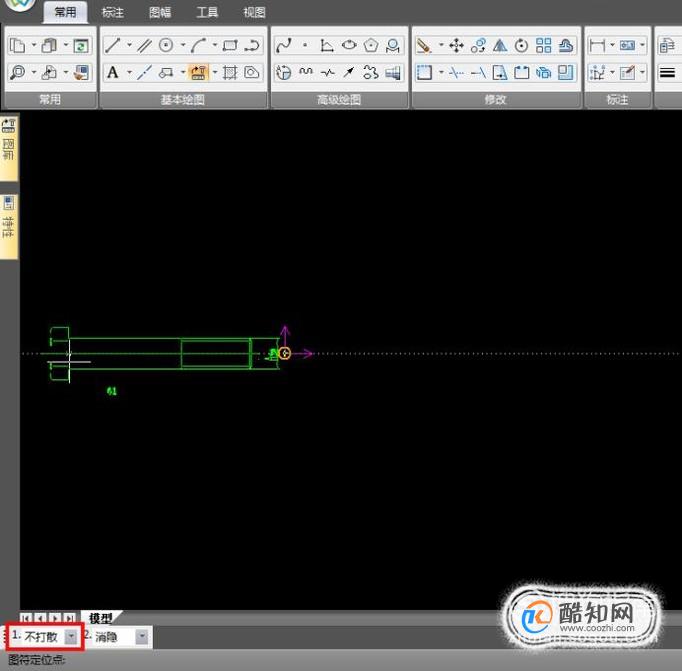Screen dimensions: 682x671
Task: Choose the Spline curve tool
Action: click(284, 45)
